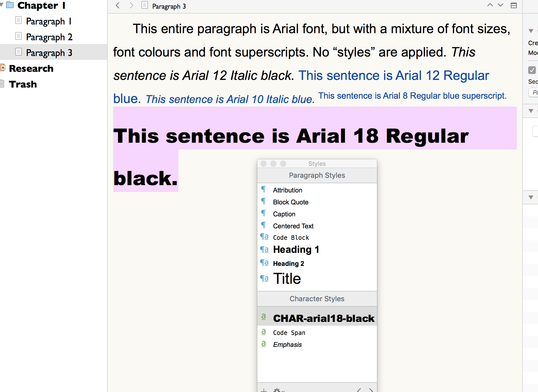Go to previous document with up chevron
538x392 pixels.
(490, 5)
